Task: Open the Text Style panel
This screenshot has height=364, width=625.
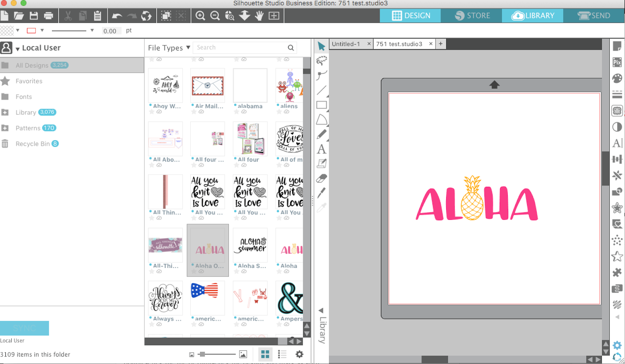Action: pos(617,143)
